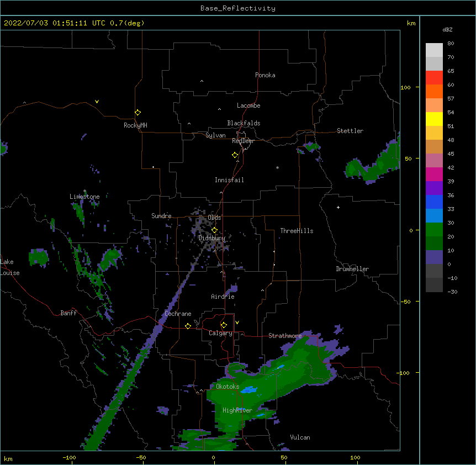Click the RedDeer city label
This screenshot has width=476, height=465.
243,141
